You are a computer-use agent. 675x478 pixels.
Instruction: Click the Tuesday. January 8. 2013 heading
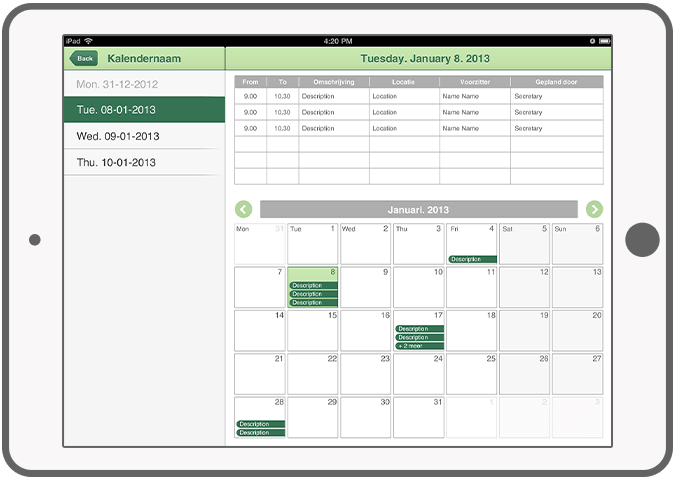(425, 59)
